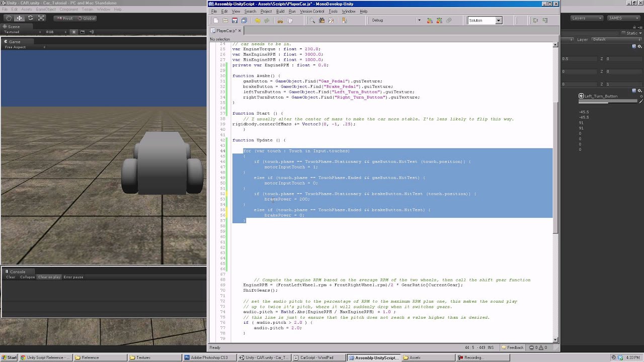Viewport: 644px width, 362px height.
Task: Click Rebuild All icon in MonoDevelop
Action: pyautogui.click(x=439, y=21)
